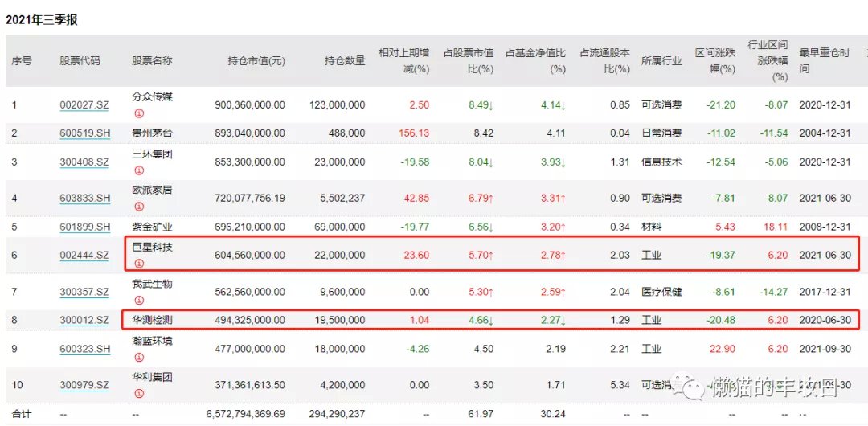Select the 30.24 total net value ratio
The height and width of the screenshot is (426, 868).
coord(554,414)
